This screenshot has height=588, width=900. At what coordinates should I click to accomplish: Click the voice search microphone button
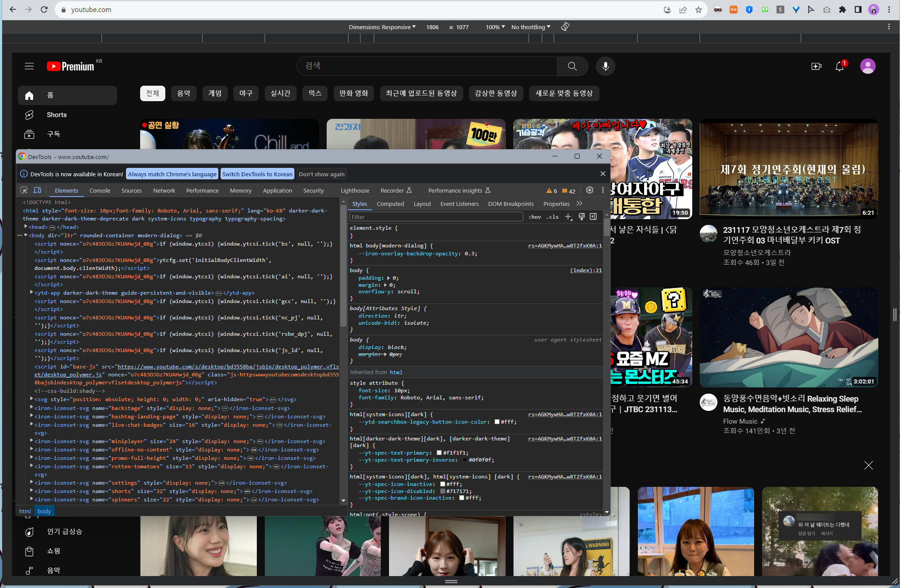pos(605,66)
